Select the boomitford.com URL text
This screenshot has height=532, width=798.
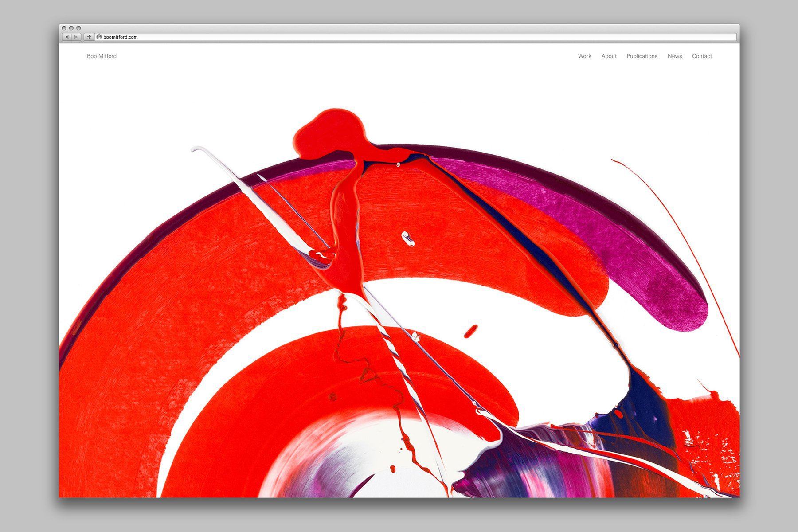[x=120, y=37]
